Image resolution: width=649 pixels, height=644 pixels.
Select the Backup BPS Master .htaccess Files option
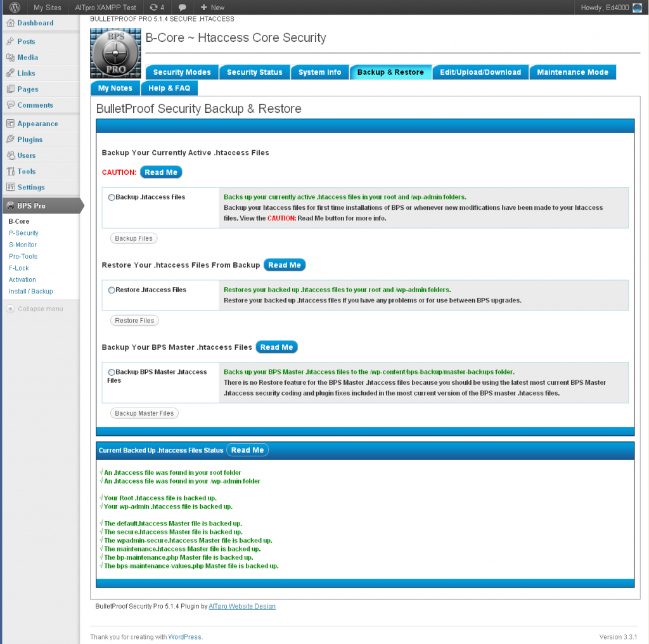[112, 372]
